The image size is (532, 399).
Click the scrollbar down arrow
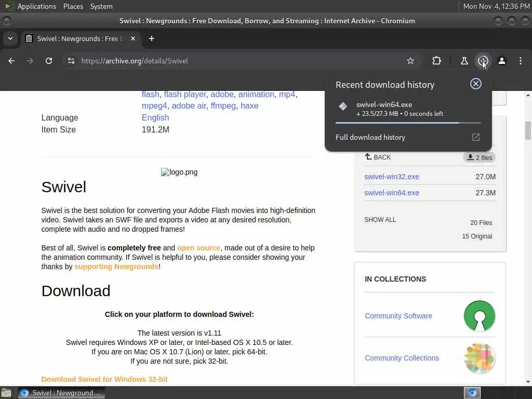point(528,382)
